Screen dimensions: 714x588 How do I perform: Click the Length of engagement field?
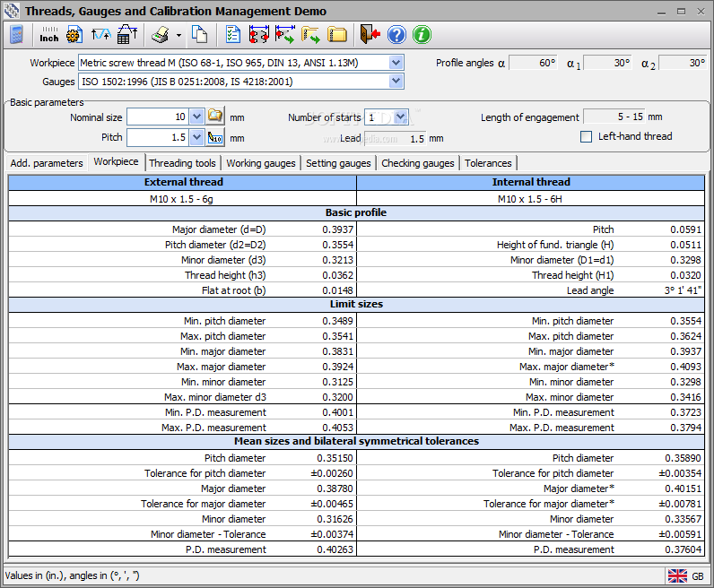click(614, 117)
